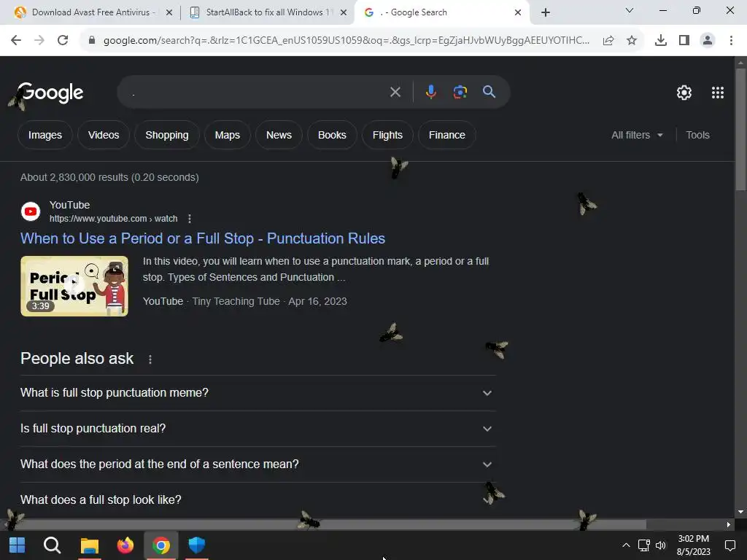The image size is (747, 560).
Task: Close the Google Search tab
Action: pos(518,12)
